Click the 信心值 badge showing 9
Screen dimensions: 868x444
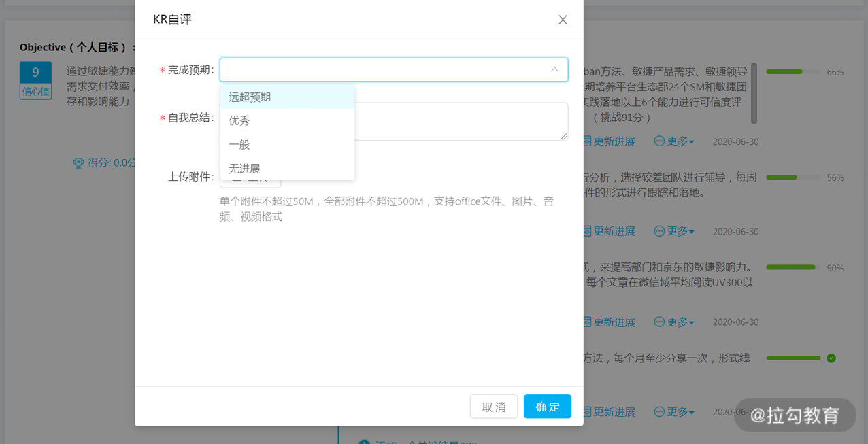click(35, 81)
